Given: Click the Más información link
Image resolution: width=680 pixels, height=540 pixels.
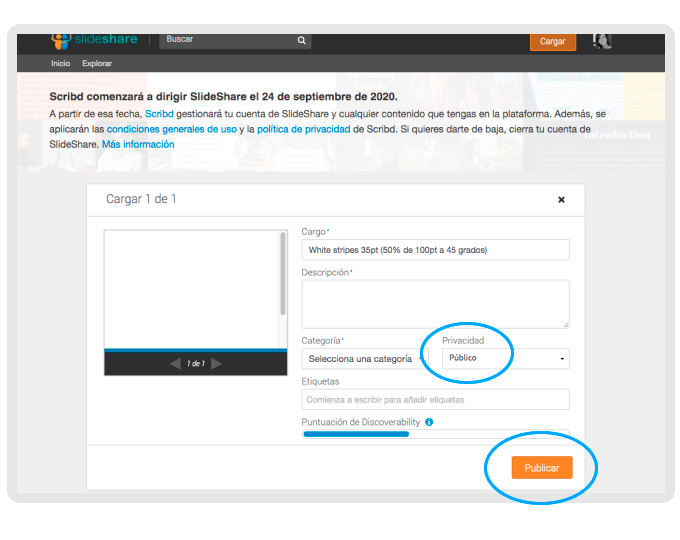Looking at the screenshot, I should 138,144.
